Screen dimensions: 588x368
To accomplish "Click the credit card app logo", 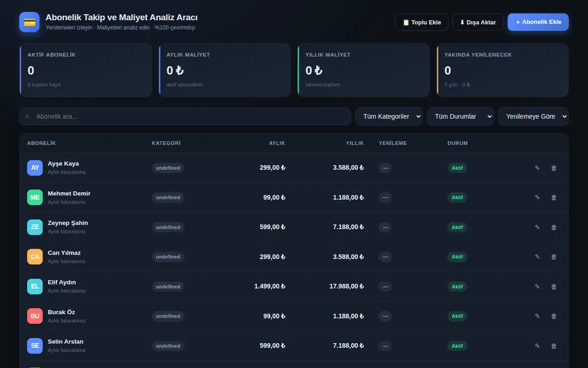I will [29, 22].
